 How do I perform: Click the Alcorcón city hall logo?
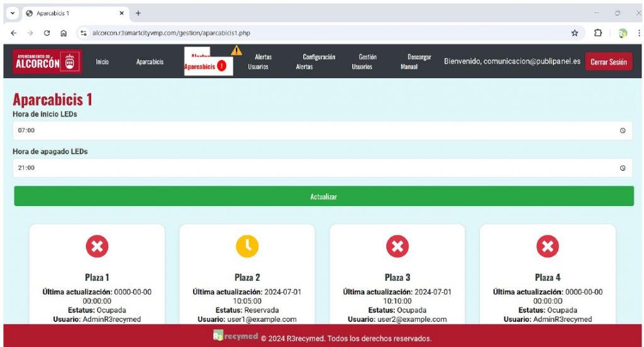[x=48, y=62]
